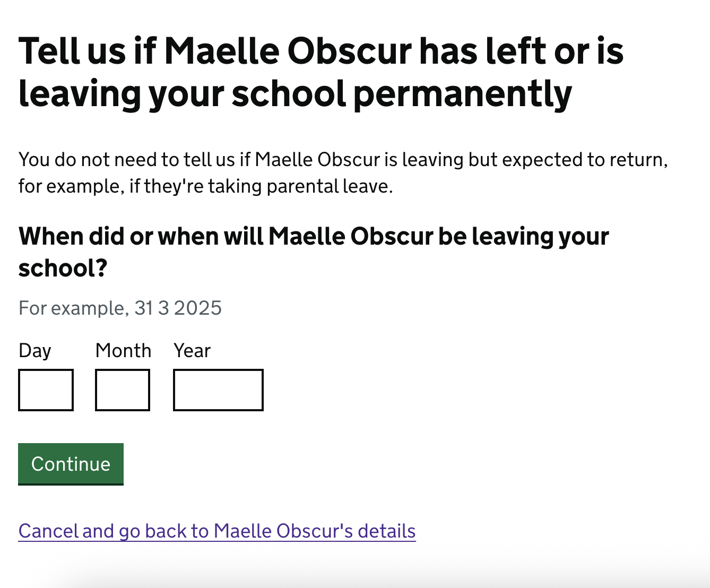Click 'leaving your school permanently' in the title

click(x=295, y=94)
